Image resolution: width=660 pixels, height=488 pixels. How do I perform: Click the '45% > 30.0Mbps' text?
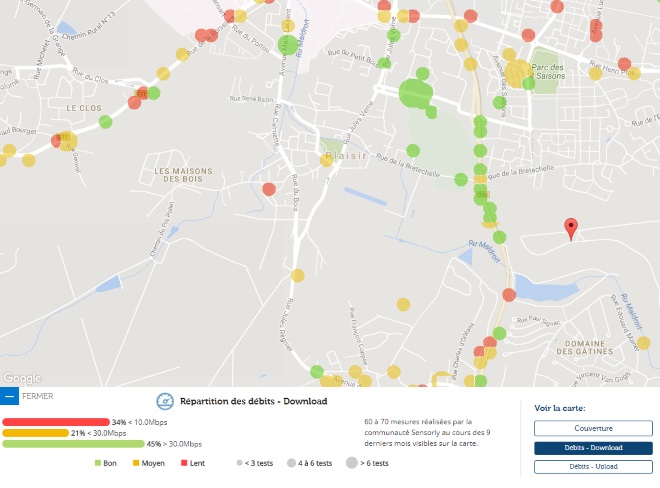(x=174, y=444)
